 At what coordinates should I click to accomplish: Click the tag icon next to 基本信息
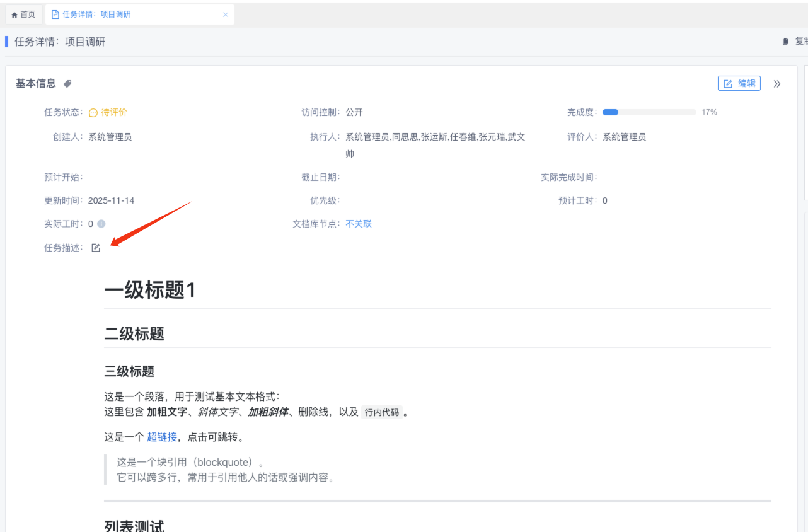coord(67,83)
